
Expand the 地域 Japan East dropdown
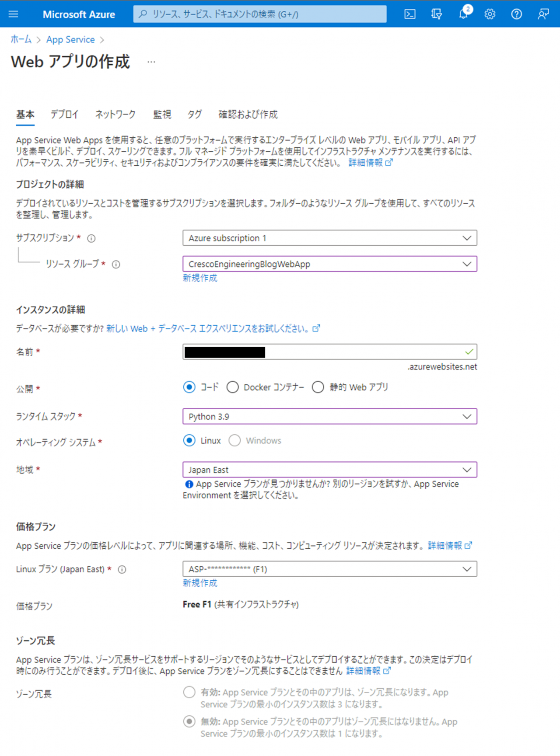330,470
